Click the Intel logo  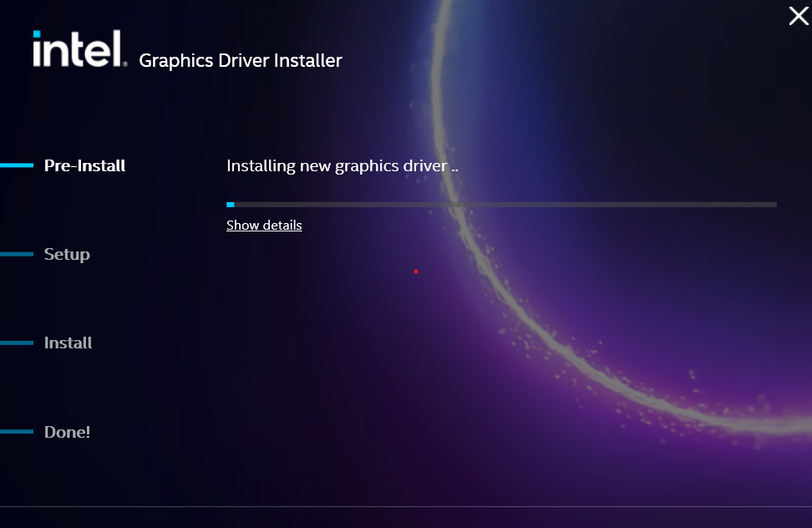[x=79, y=48]
